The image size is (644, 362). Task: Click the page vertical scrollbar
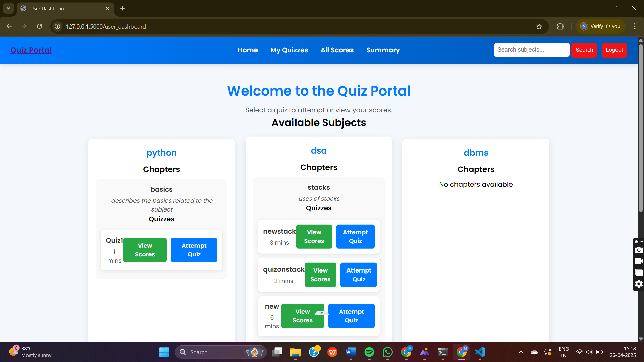641,127
